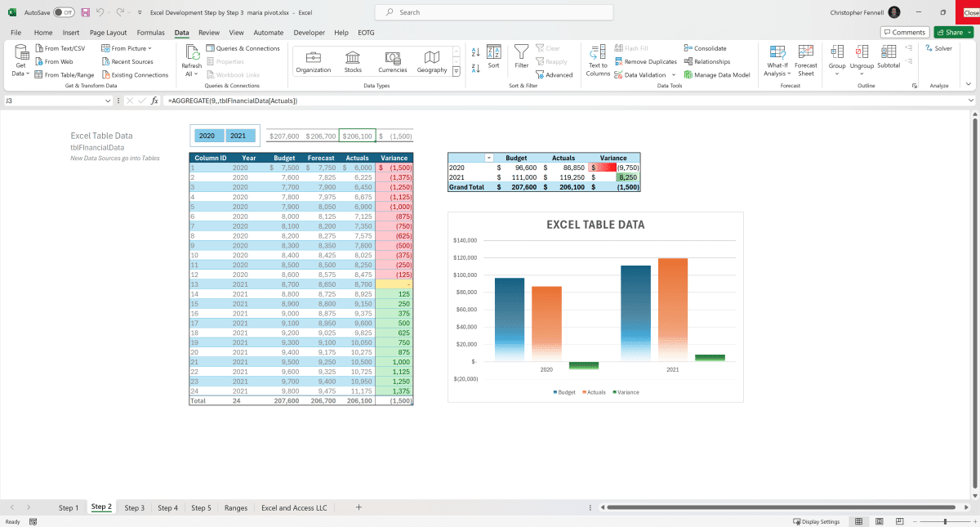980x527 pixels.
Task: Switch to the Formulas ribbon tab
Action: click(x=151, y=32)
